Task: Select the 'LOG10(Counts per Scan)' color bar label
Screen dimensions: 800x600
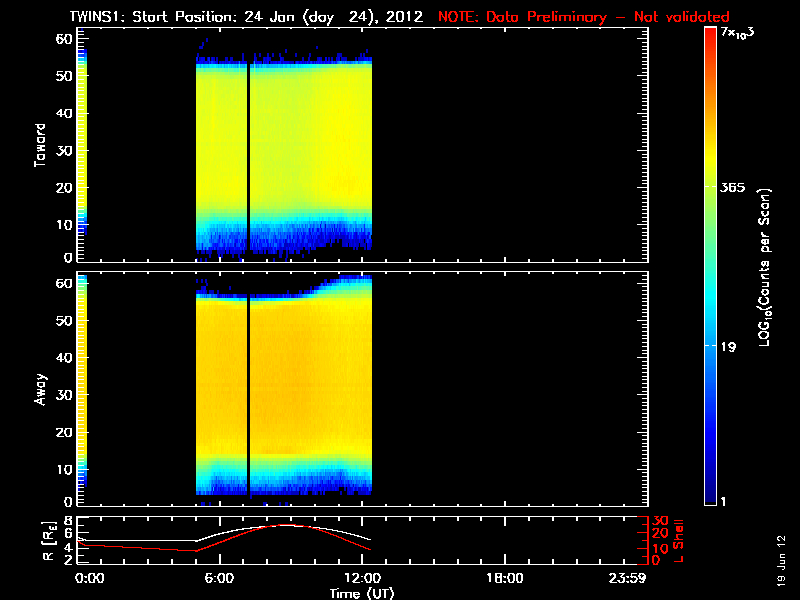Action: pyautogui.click(x=765, y=266)
